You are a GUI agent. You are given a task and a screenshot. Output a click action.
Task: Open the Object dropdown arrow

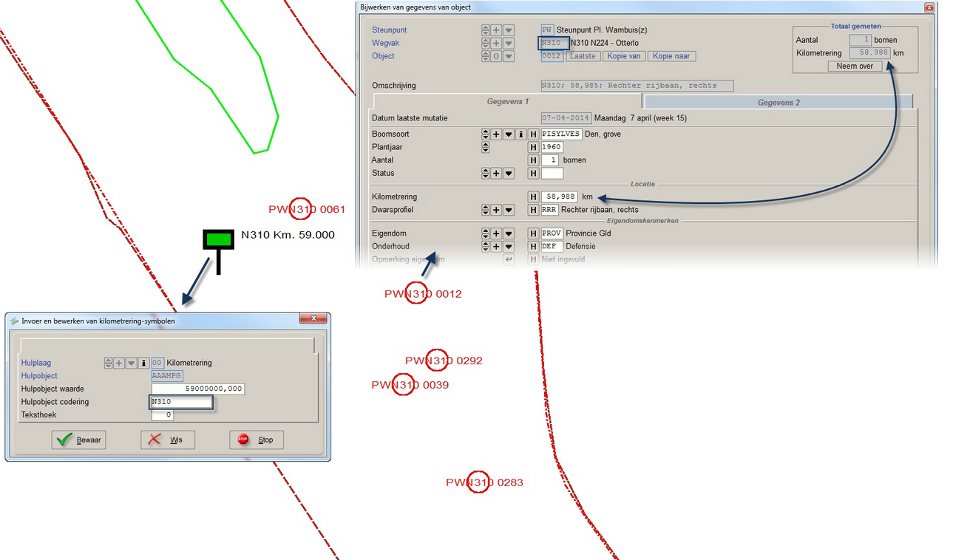tap(509, 56)
